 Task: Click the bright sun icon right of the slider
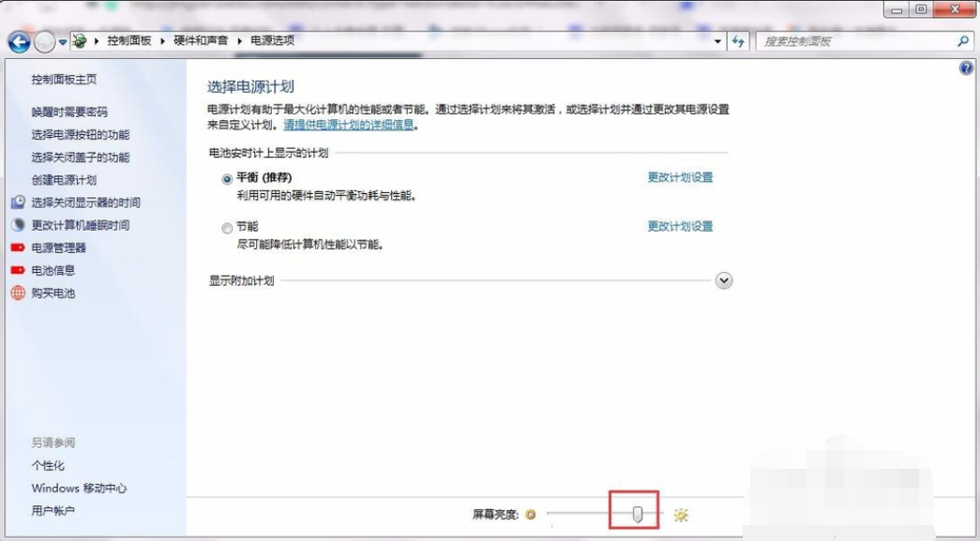[x=680, y=514]
